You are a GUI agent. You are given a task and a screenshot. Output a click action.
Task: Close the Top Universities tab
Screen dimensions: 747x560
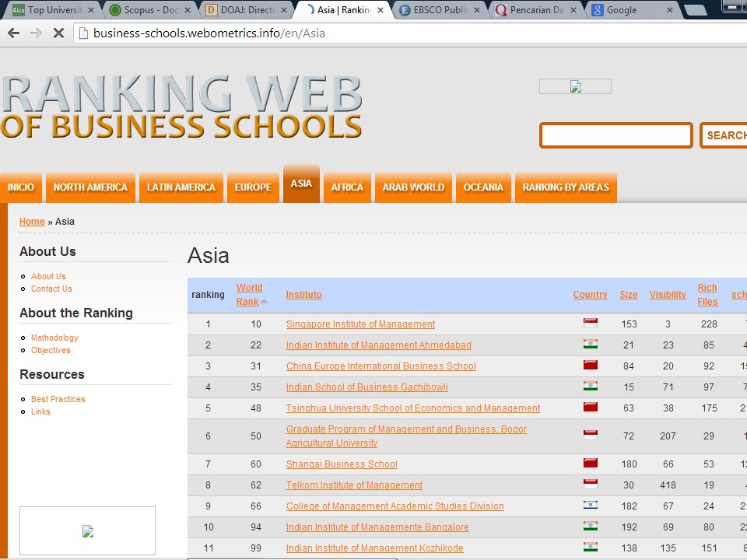pyautogui.click(x=90, y=10)
